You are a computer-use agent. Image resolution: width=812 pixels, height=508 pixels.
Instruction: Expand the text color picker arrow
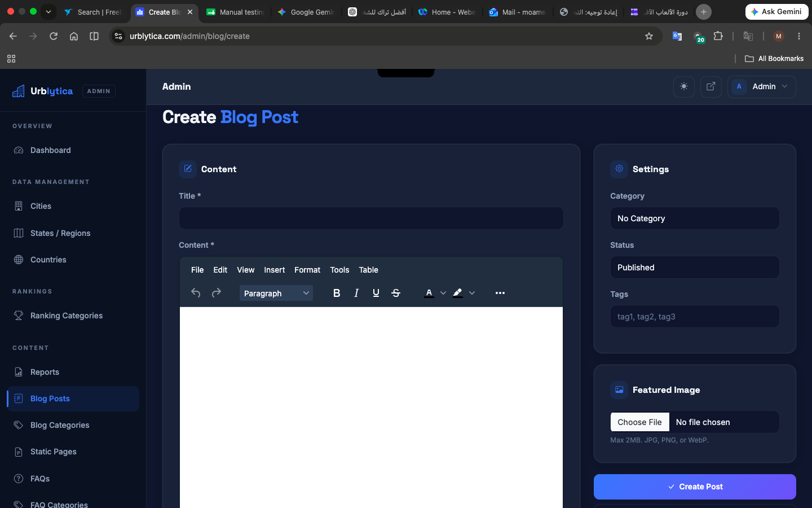[x=443, y=293]
